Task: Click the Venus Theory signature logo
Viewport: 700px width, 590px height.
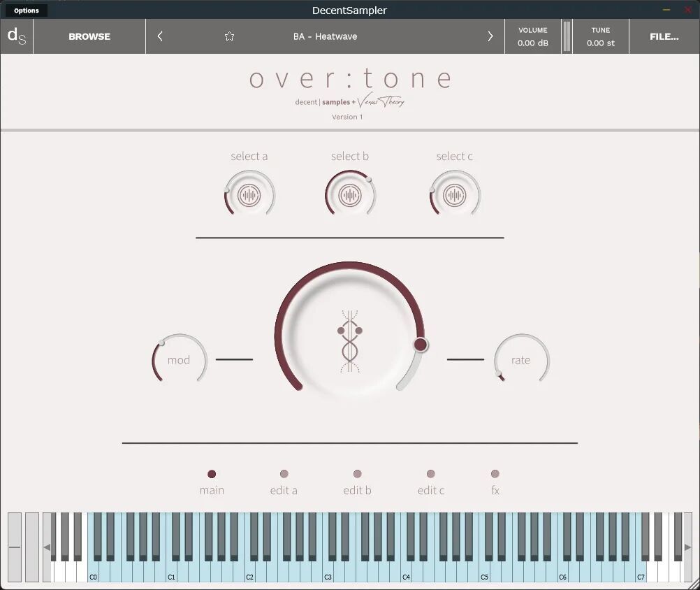Action: click(381, 101)
